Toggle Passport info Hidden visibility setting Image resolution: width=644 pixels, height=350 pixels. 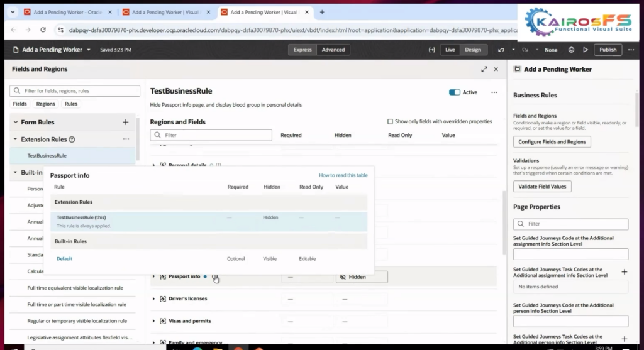coord(362,276)
